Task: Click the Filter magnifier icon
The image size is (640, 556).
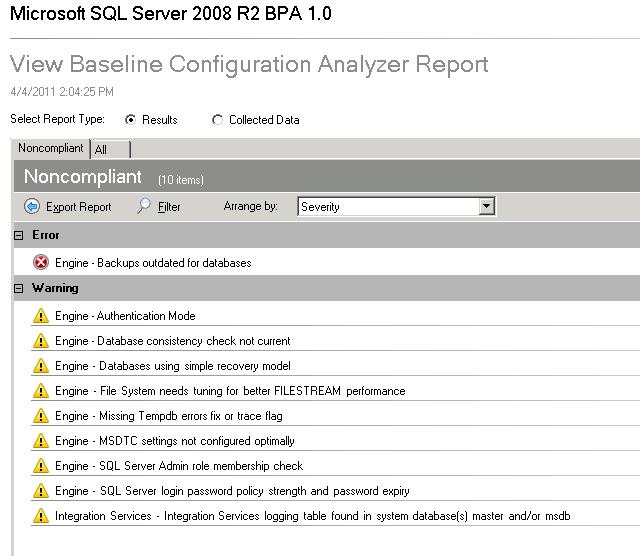Action: tap(145, 207)
